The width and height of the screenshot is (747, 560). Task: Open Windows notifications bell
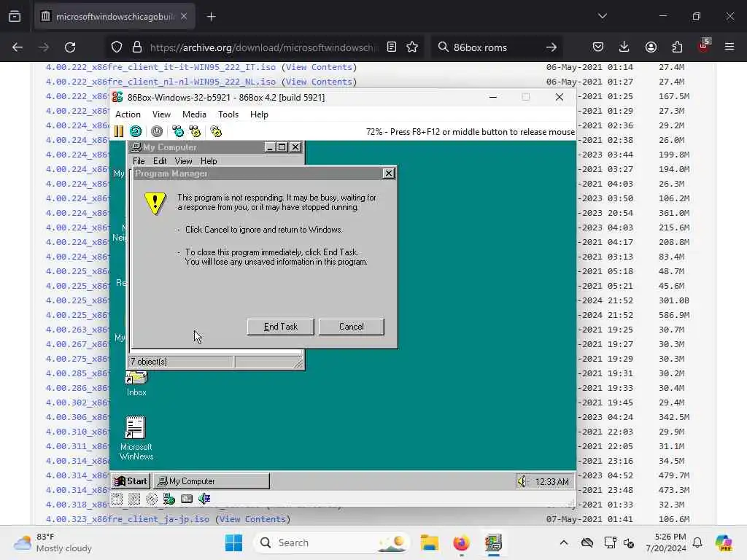tap(697, 542)
